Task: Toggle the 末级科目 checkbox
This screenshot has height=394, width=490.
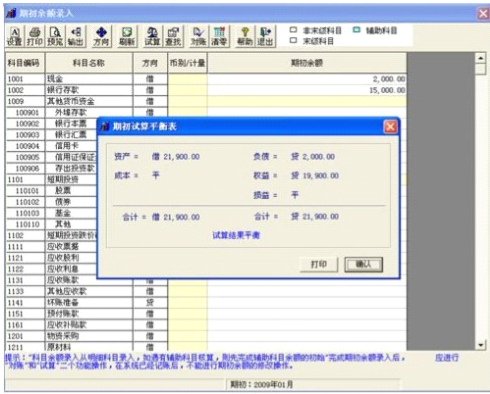Action: [x=293, y=41]
